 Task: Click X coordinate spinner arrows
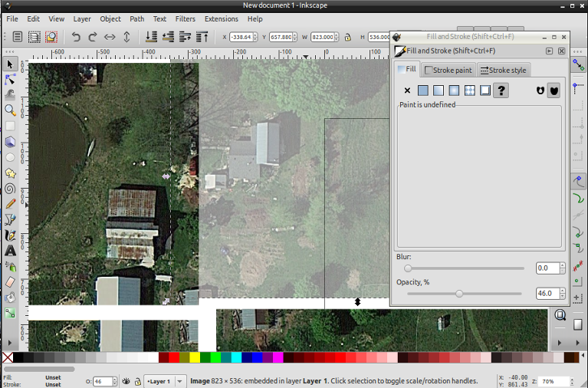tap(255, 37)
